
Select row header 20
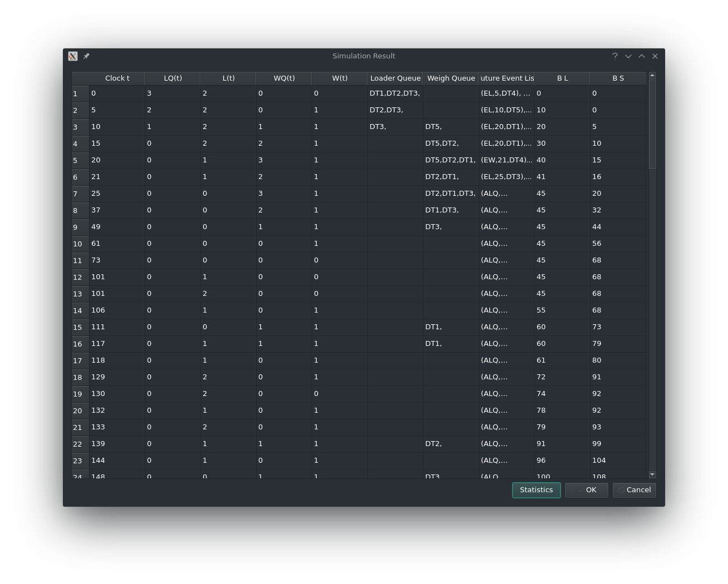click(x=80, y=410)
